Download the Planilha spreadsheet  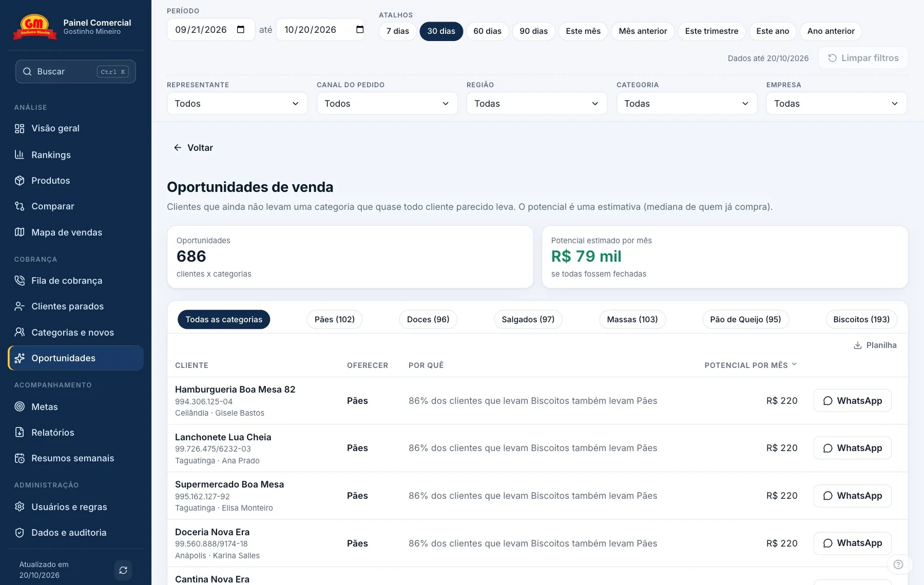[875, 345]
